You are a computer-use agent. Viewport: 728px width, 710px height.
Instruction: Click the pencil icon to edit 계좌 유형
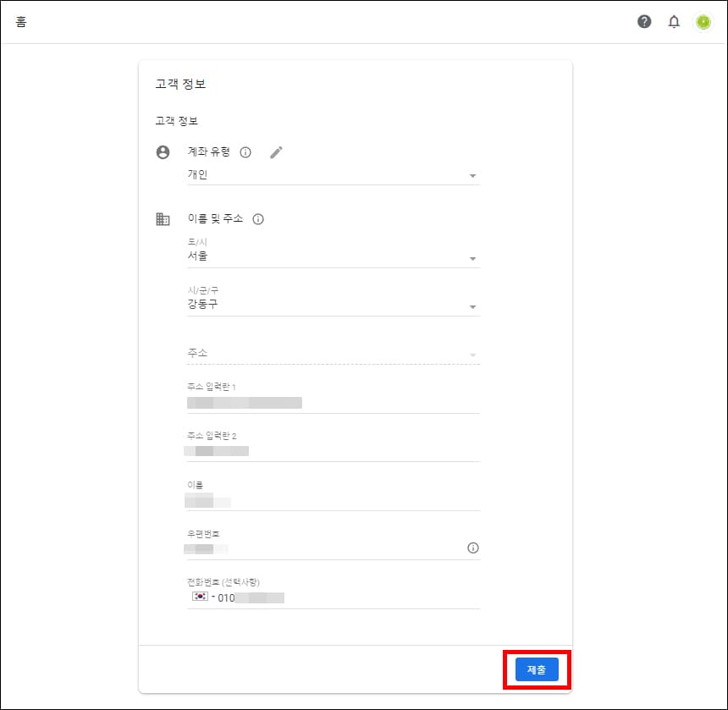click(276, 151)
